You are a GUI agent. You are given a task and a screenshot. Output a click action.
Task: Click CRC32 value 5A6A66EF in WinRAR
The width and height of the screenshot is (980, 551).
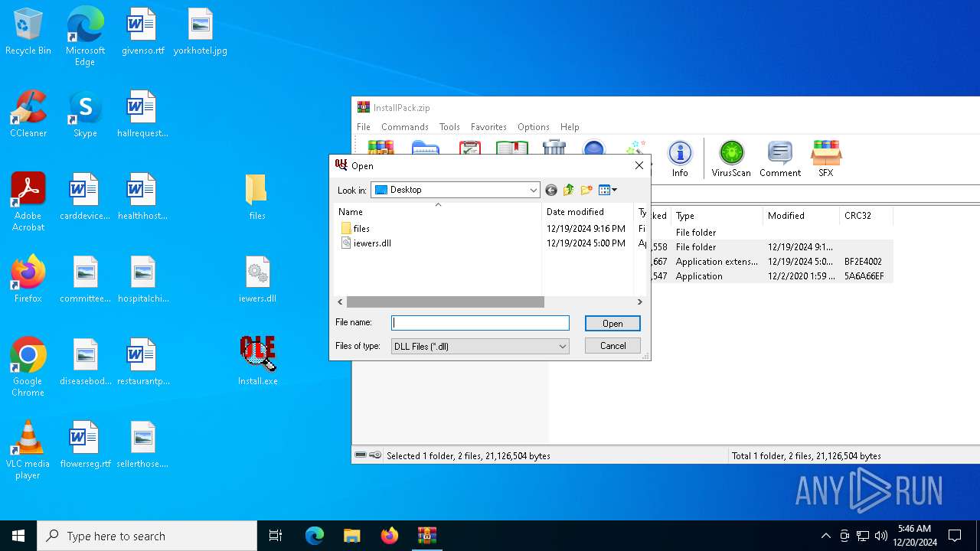coord(864,276)
